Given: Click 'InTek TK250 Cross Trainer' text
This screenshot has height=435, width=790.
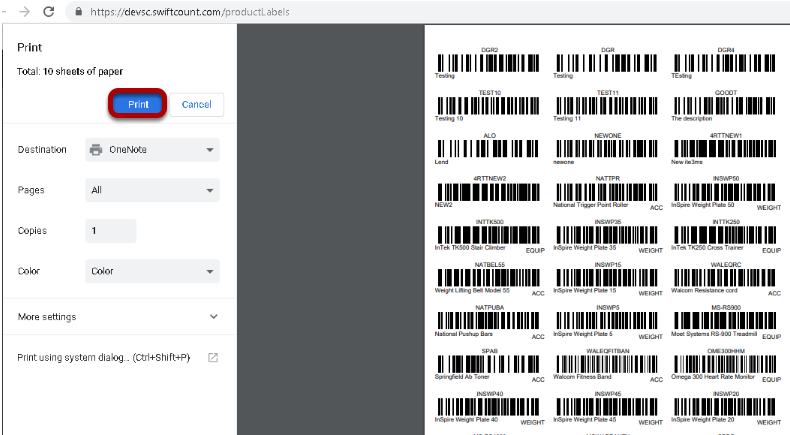Looking at the screenshot, I should coord(707,247).
